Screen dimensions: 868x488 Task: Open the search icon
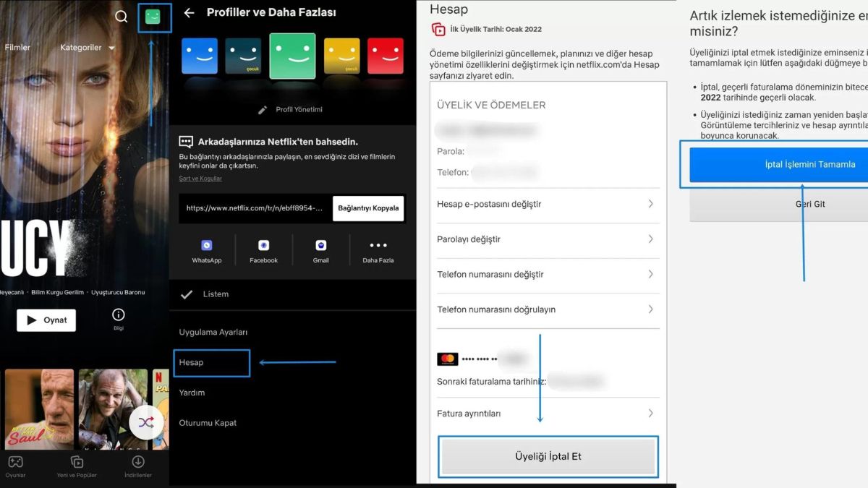pos(121,15)
